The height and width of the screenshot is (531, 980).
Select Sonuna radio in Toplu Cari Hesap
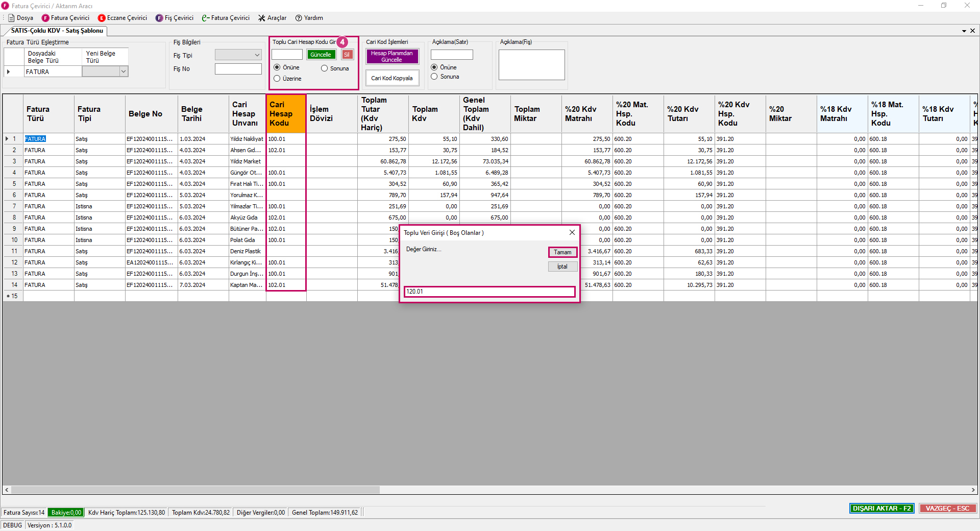coord(324,68)
